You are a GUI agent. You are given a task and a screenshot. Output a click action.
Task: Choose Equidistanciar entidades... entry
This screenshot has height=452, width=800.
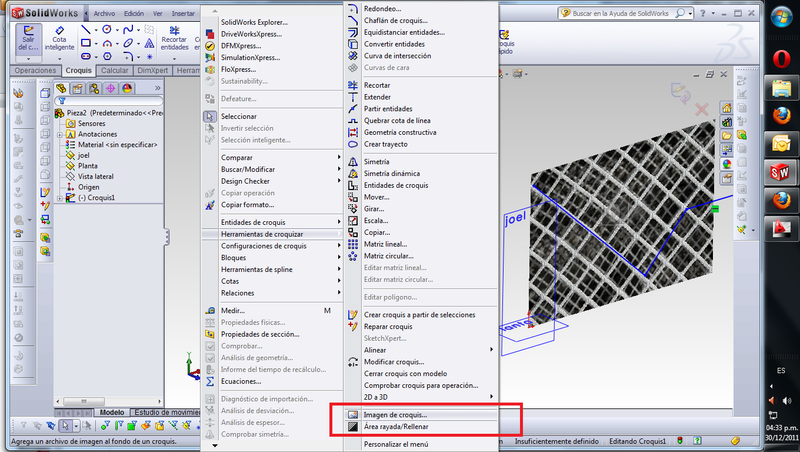point(404,32)
